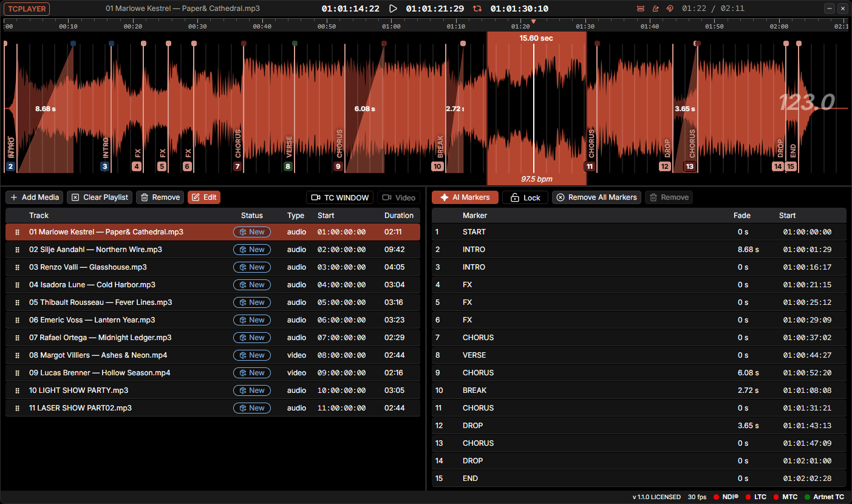Viewport: 852px width, 504px height.
Task: Click the orange region bars icon in top bar
Action: tap(641, 9)
